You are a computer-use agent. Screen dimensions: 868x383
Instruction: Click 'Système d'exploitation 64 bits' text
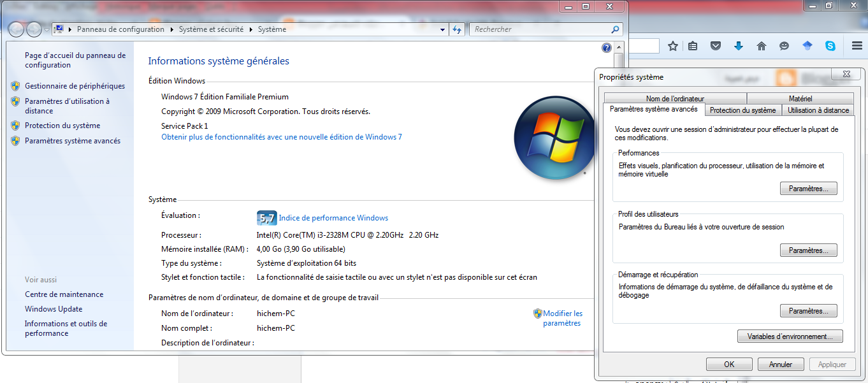pyautogui.click(x=307, y=263)
